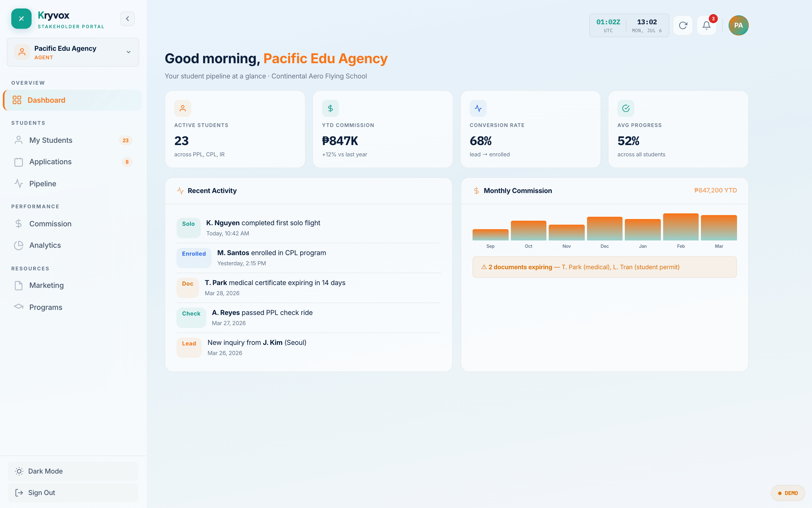The image size is (812, 508).
Task: Click the sun icon beside Dark Mode
Action: tap(19, 471)
